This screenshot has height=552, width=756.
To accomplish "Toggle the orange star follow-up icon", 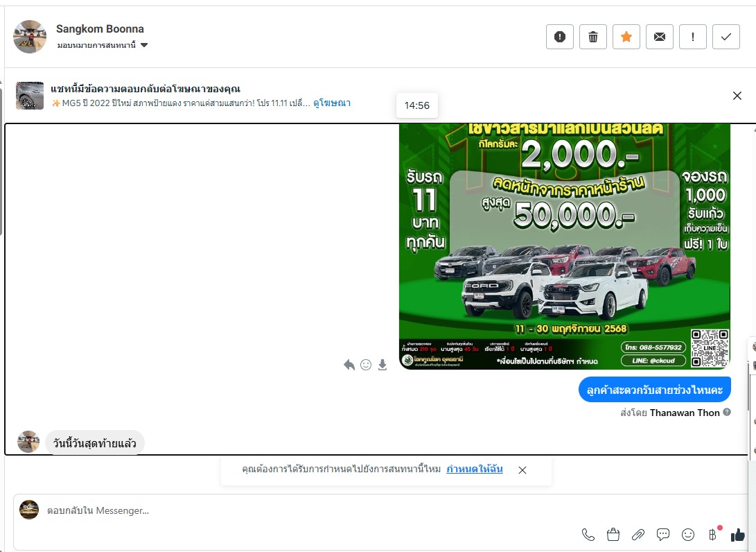I will click(x=626, y=37).
